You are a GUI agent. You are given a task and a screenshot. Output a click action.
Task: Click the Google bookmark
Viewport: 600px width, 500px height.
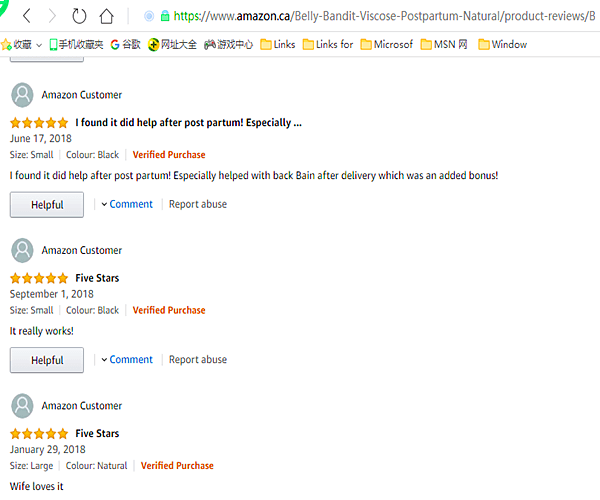coord(125,44)
